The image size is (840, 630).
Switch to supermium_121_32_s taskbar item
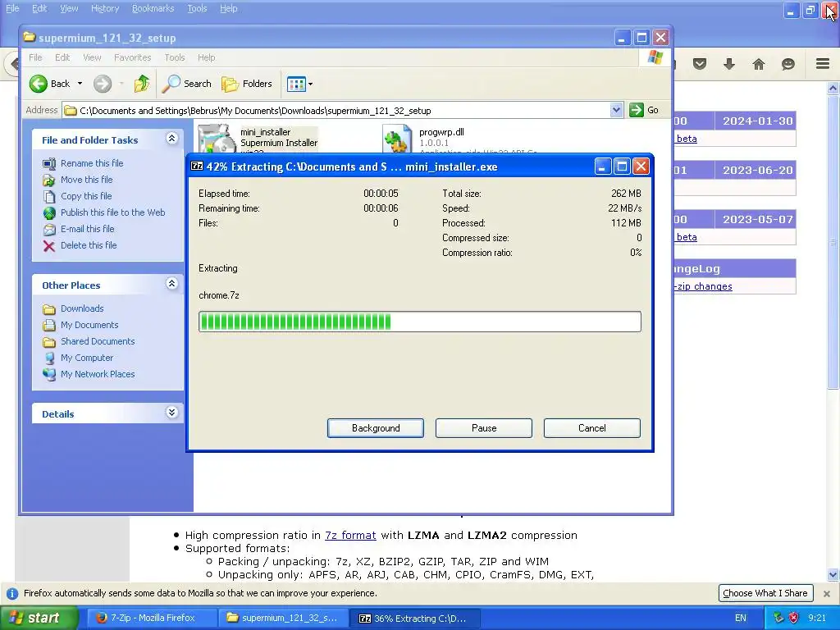pyautogui.click(x=283, y=618)
